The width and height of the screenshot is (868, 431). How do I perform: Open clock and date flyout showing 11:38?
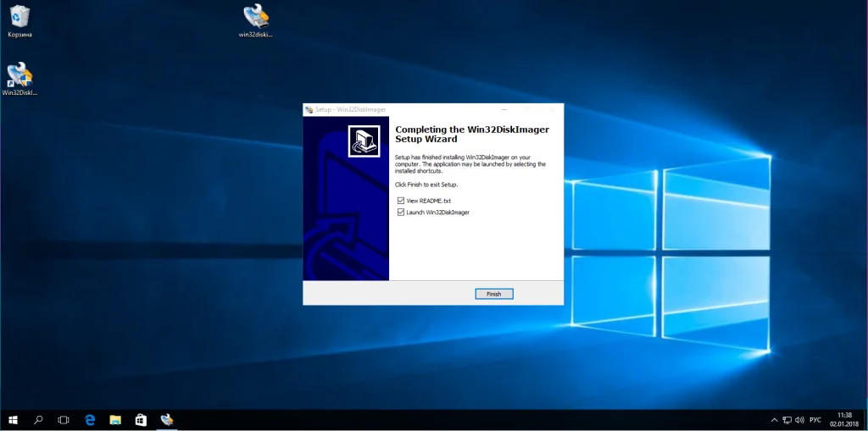pos(844,420)
